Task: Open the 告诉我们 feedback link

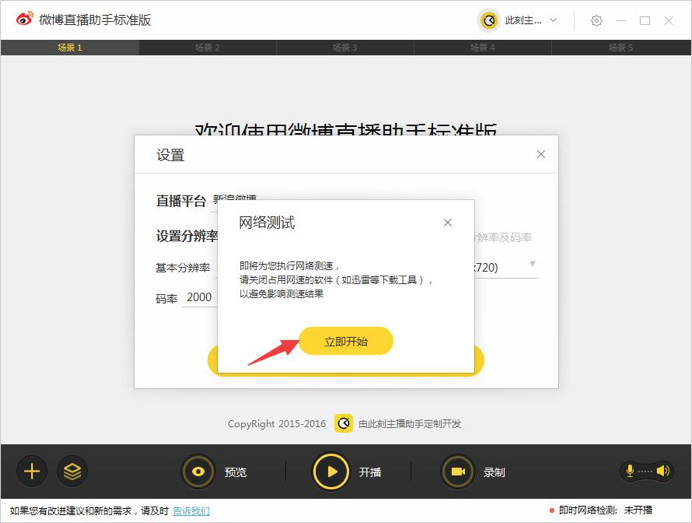Action: click(x=191, y=511)
